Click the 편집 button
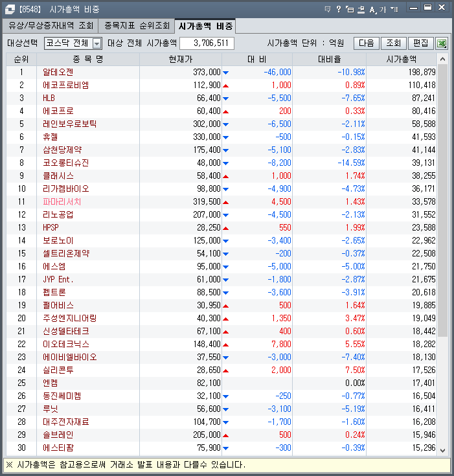The image size is (454, 476). point(420,43)
